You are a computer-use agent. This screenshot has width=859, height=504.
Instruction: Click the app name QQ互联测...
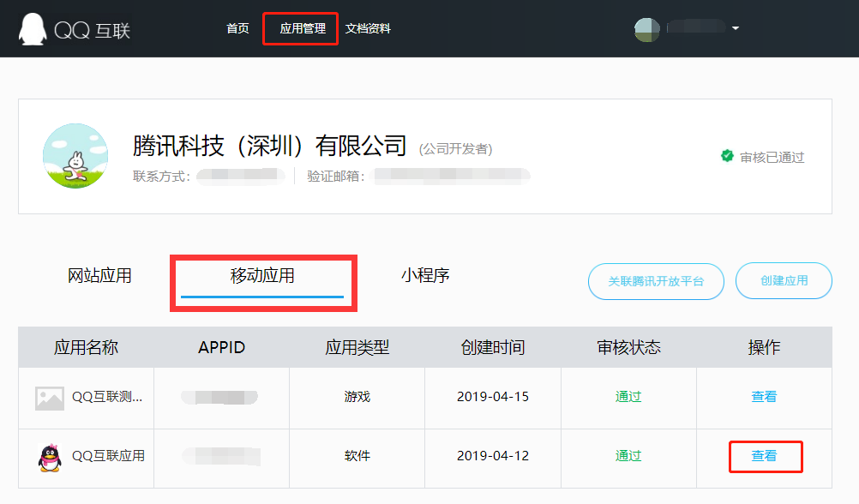(x=107, y=397)
